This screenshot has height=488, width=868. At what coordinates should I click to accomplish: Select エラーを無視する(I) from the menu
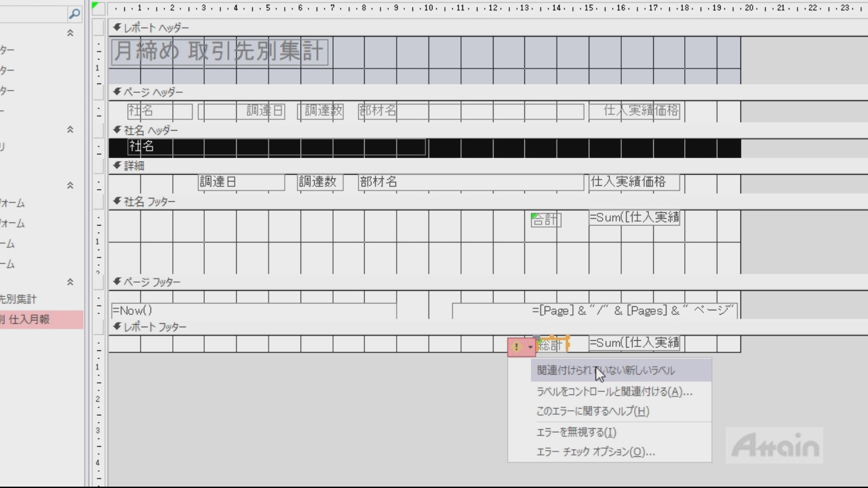[576, 432]
